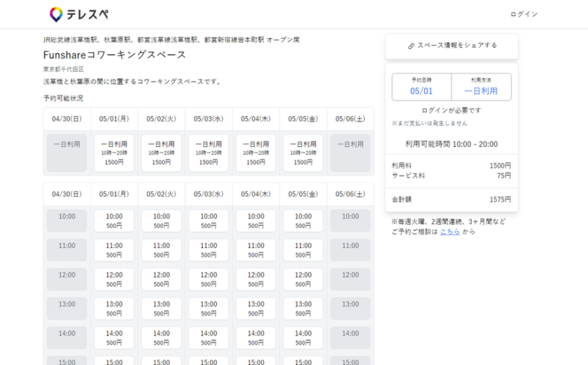Click the station access description line
The image size is (588, 365).
(x=171, y=40)
